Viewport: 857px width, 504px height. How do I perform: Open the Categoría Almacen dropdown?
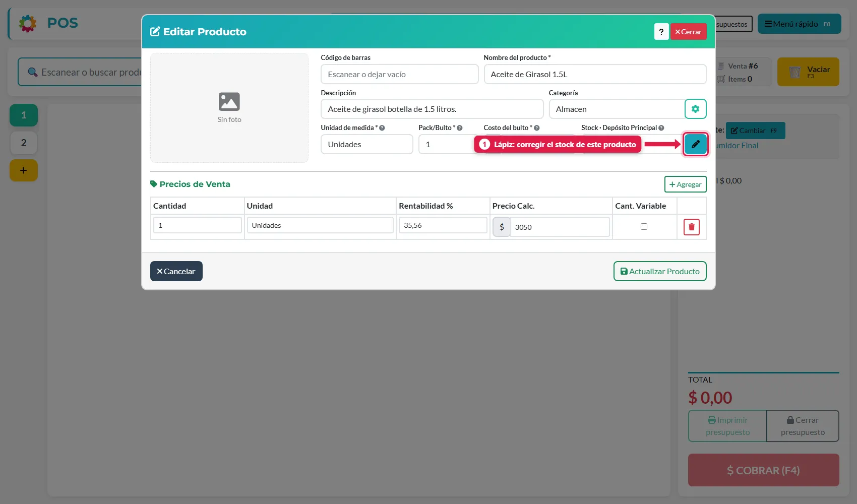tap(616, 109)
